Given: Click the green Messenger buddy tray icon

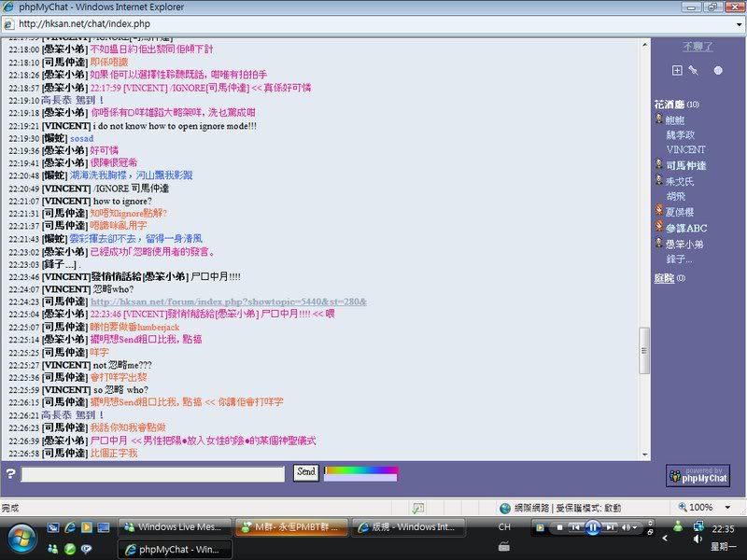Looking at the screenshot, I should 678,526.
